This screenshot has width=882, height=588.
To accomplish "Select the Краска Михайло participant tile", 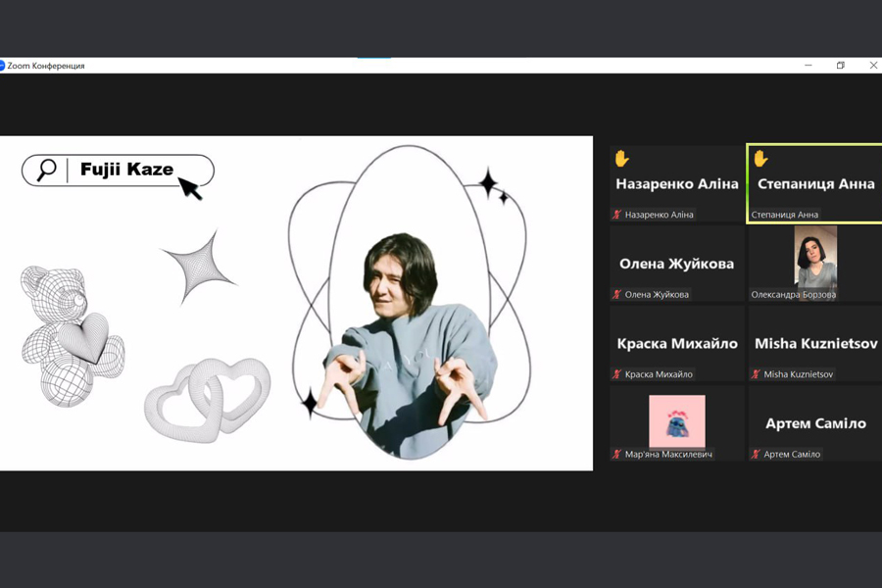I will point(676,343).
